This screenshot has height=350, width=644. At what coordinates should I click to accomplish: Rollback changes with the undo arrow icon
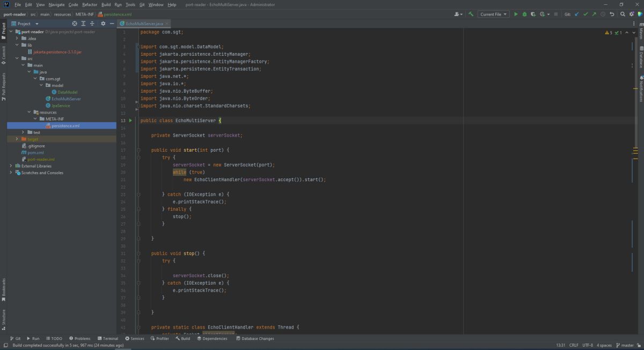[612, 14]
